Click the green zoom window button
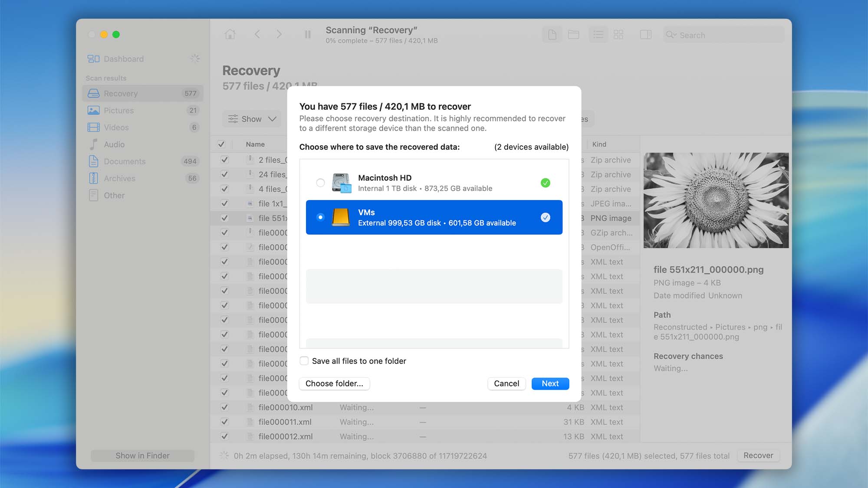The image size is (868, 488). click(116, 34)
